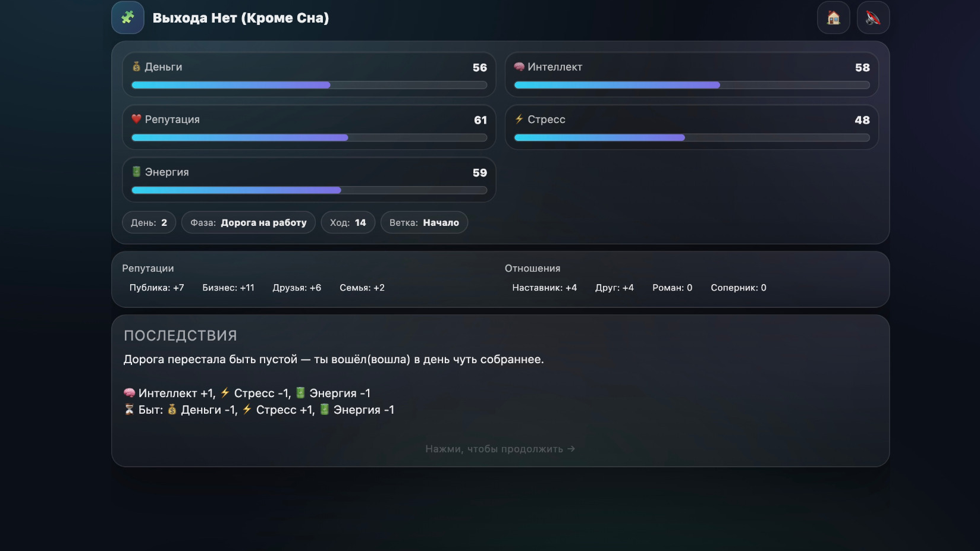Image resolution: width=980 pixels, height=551 pixels.
Task: Select the Репутации section header
Action: coord(148,268)
